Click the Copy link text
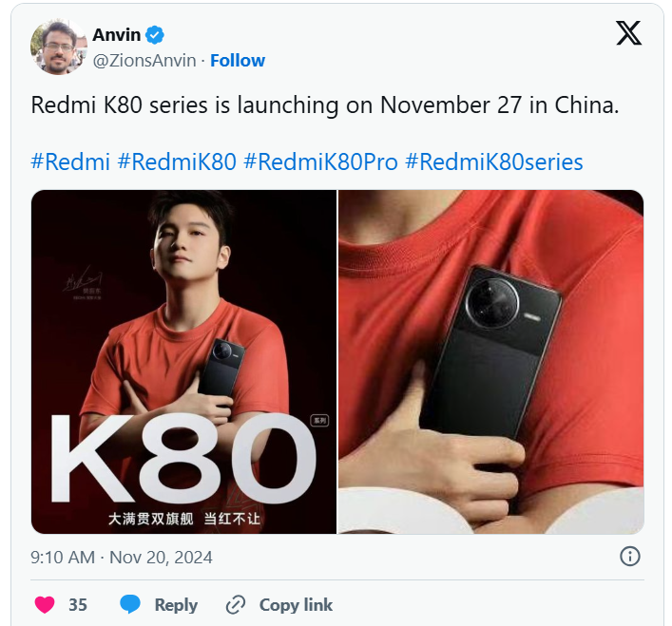Viewport: 672px width, 626px height. click(x=296, y=604)
